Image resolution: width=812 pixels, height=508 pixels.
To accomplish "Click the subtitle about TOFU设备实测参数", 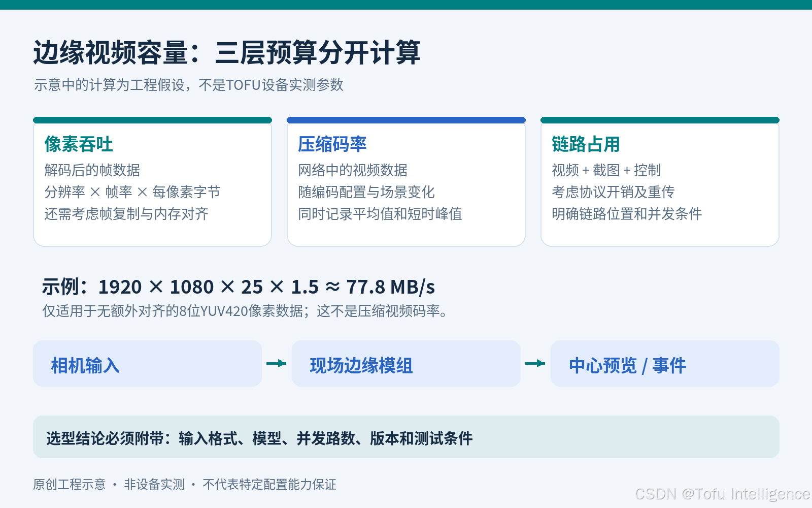I will [x=189, y=85].
